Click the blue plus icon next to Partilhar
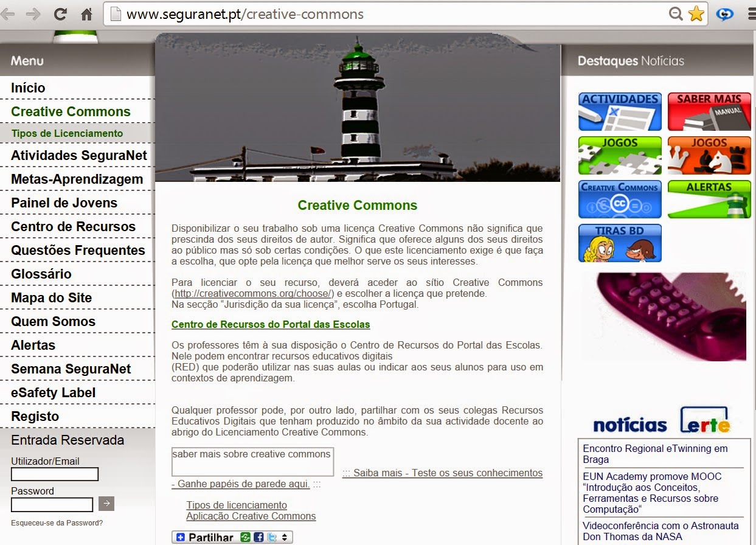756x545 pixels. click(180, 537)
